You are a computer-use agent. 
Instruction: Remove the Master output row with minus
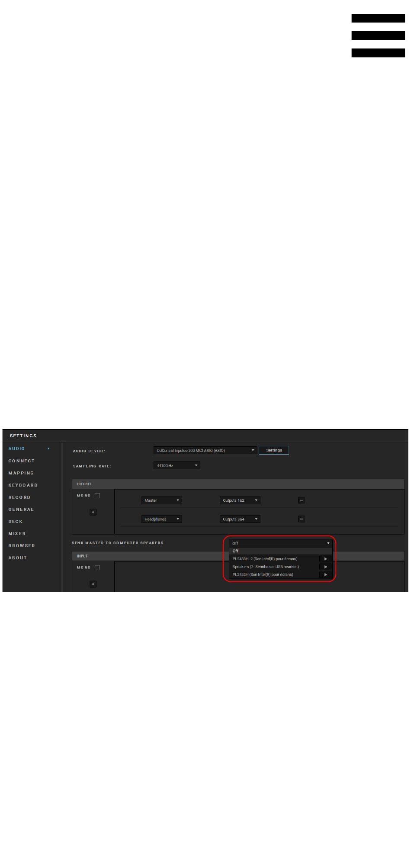point(302,500)
